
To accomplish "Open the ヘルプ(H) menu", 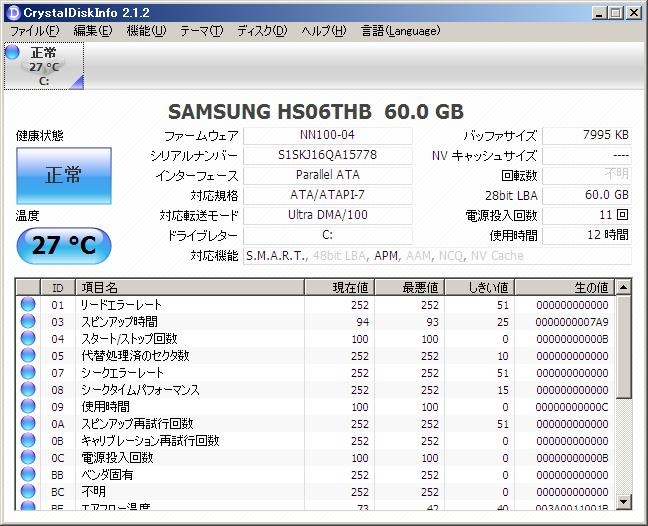I will tap(324, 31).
